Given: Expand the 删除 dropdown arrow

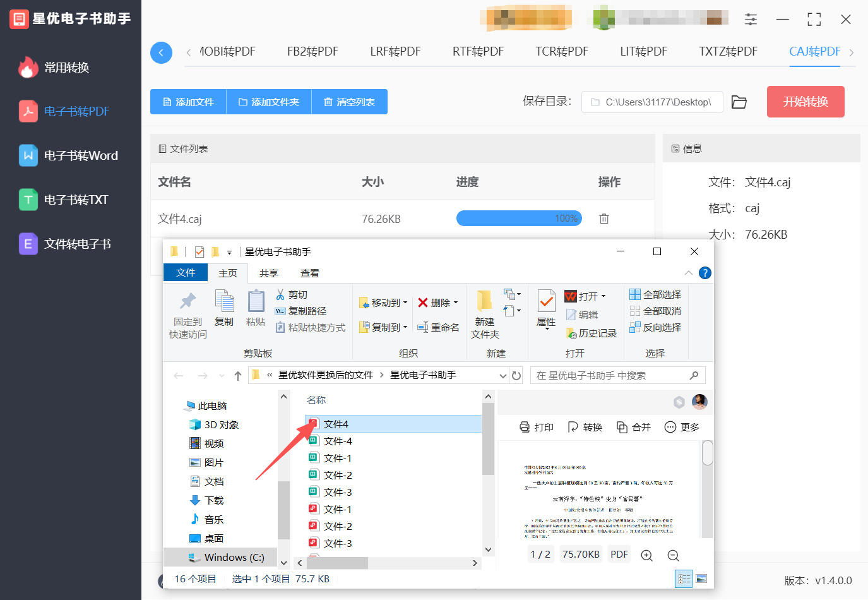Looking at the screenshot, I should point(456,303).
